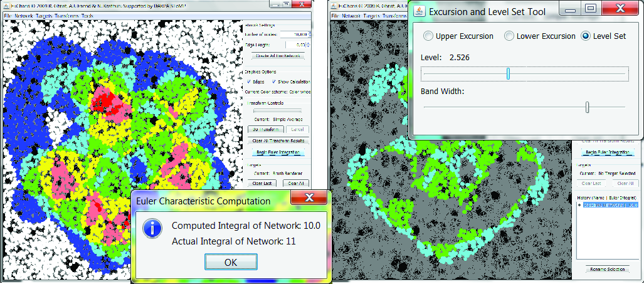644x284 pixels.
Task: Click the Level slider handle
Action: pos(508,74)
